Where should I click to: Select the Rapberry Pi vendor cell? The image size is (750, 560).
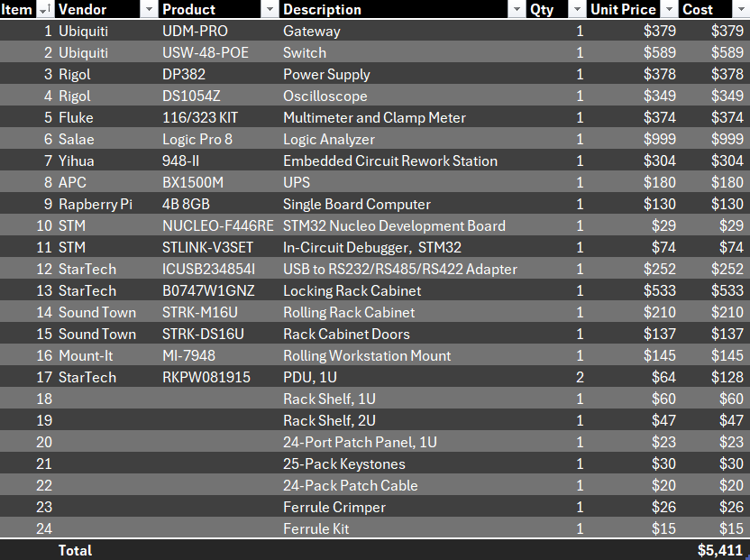tap(107, 205)
